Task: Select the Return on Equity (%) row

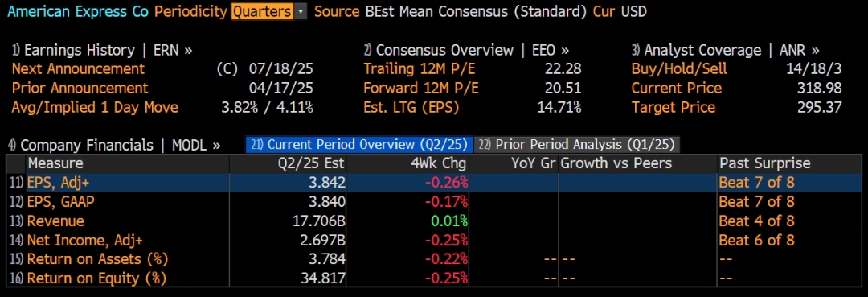Action: pos(435,278)
